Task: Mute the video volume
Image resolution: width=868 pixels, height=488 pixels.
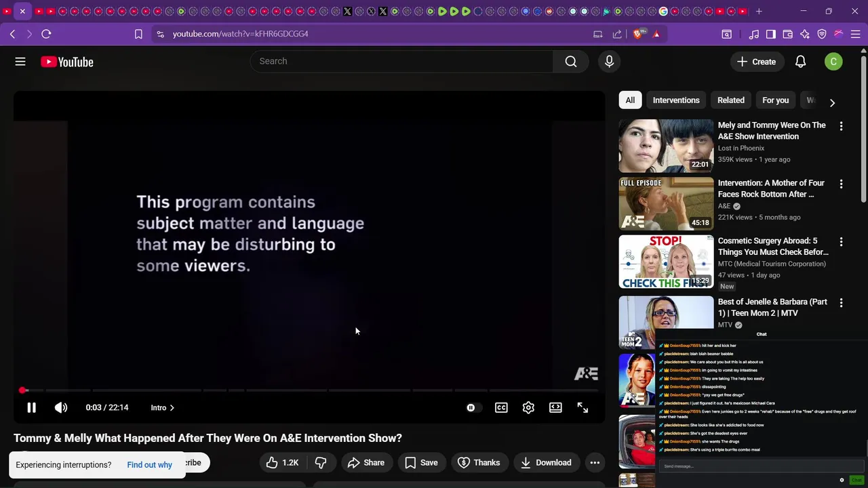Action: pyautogui.click(x=61, y=407)
